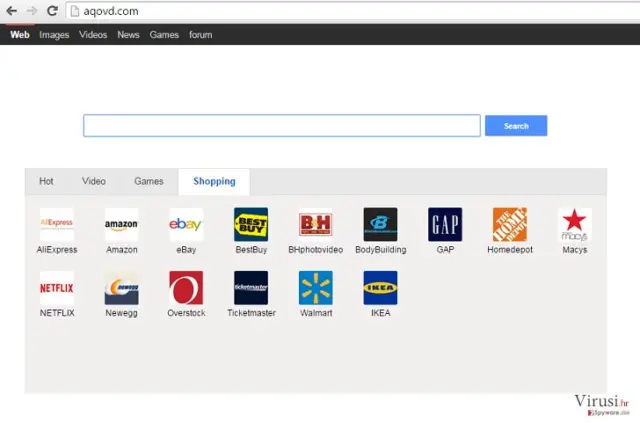This screenshot has height=423, width=640.
Task: Switch to the Video tab
Action: 93,181
